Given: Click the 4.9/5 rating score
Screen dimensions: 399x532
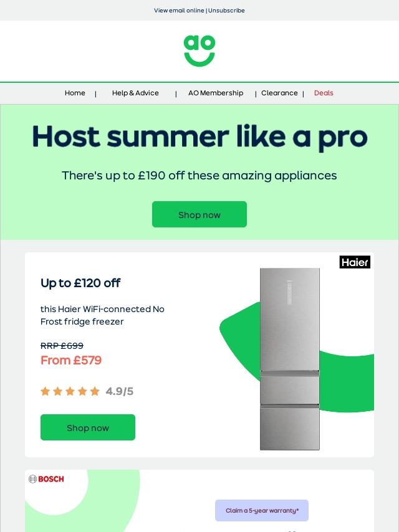Looking at the screenshot, I should point(120,392).
